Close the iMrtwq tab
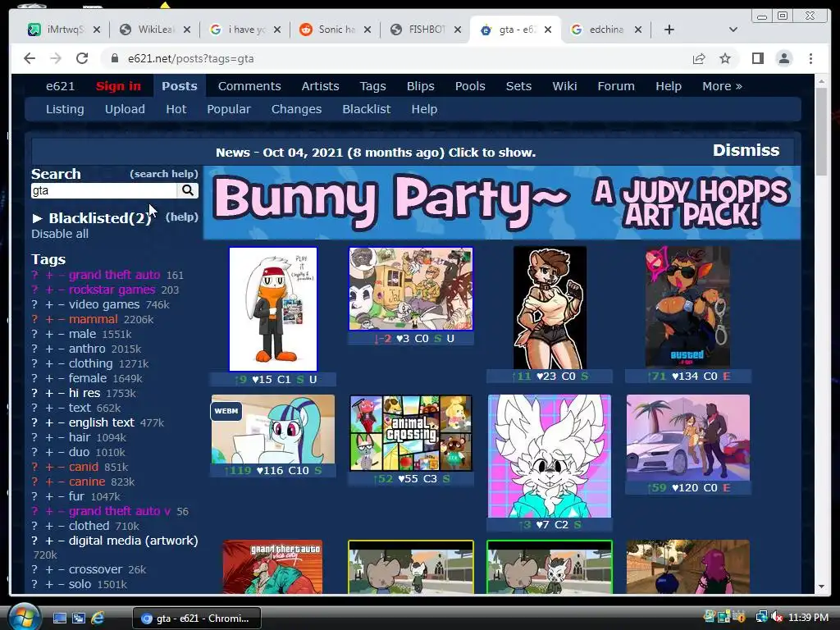 click(97, 30)
